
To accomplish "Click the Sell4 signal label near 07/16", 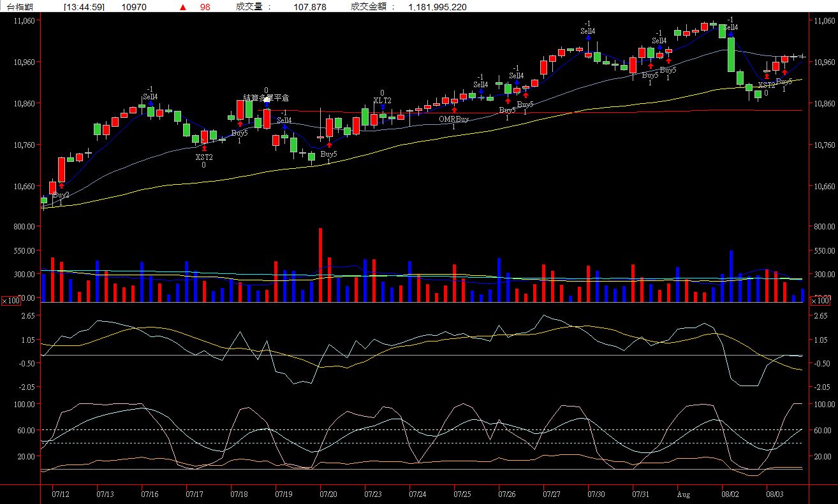I will coord(151,97).
